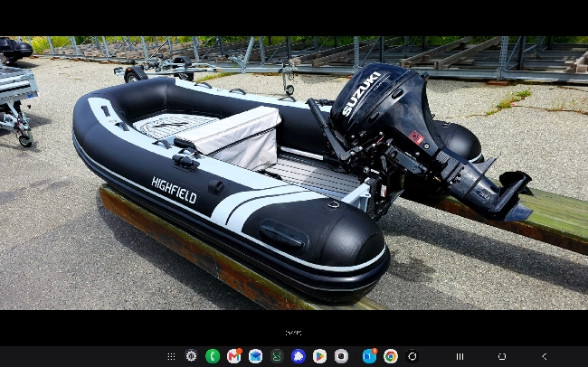
Task: Tap the back navigation arrow
Action: click(544, 356)
